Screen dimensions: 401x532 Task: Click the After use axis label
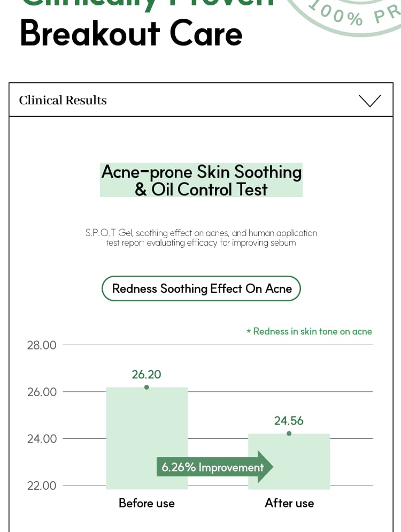point(289,503)
